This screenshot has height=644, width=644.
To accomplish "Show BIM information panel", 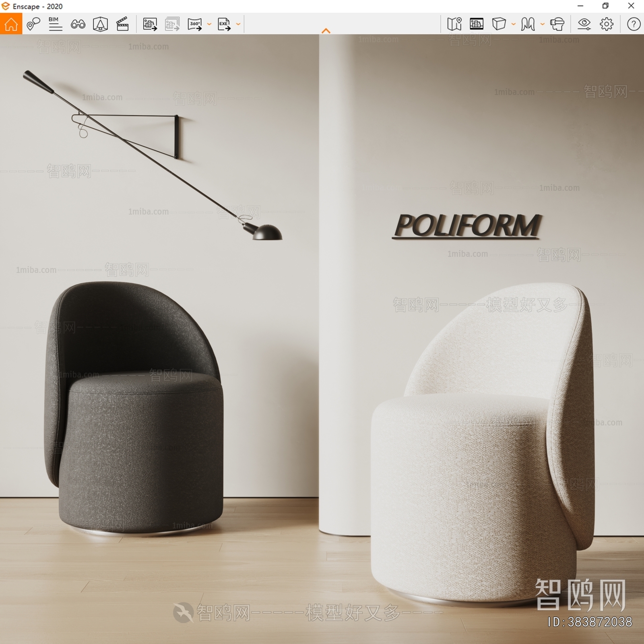I will (56, 25).
